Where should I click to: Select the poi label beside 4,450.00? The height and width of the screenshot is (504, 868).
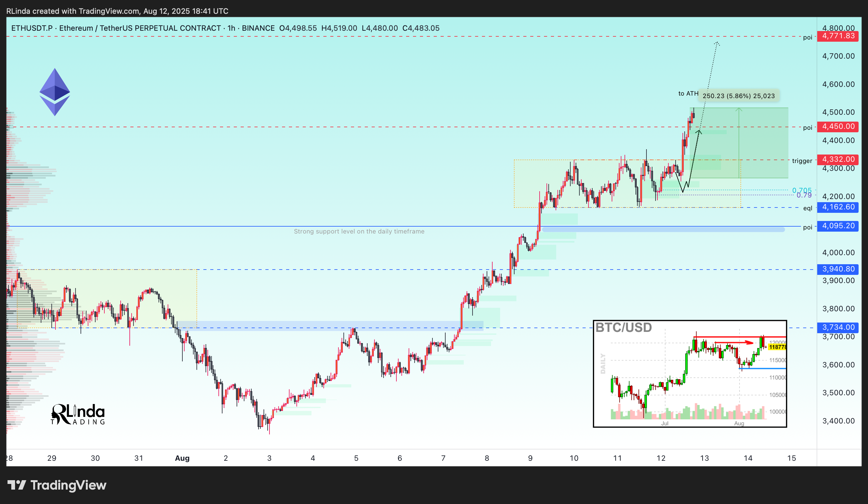[808, 128]
